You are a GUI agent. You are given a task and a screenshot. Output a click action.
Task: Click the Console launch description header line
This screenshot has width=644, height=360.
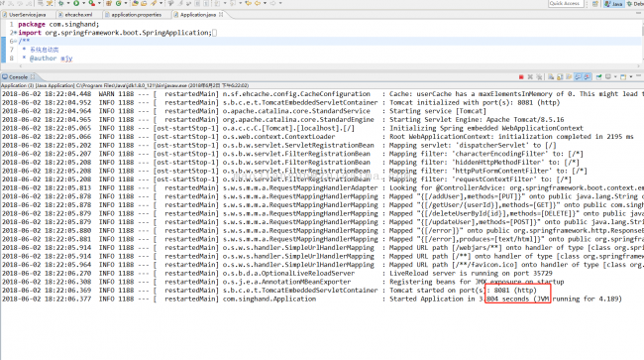[125, 85]
